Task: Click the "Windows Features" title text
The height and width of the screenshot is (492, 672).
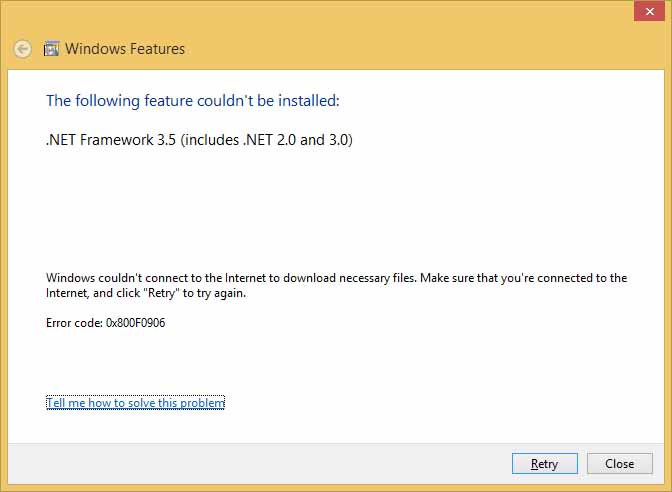Action: pyautogui.click(x=125, y=48)
